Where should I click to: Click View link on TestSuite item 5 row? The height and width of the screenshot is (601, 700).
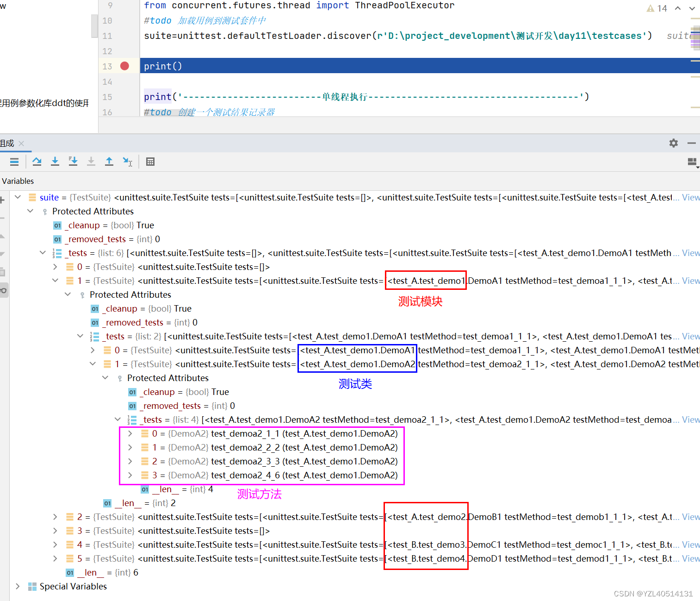point(691,558)
